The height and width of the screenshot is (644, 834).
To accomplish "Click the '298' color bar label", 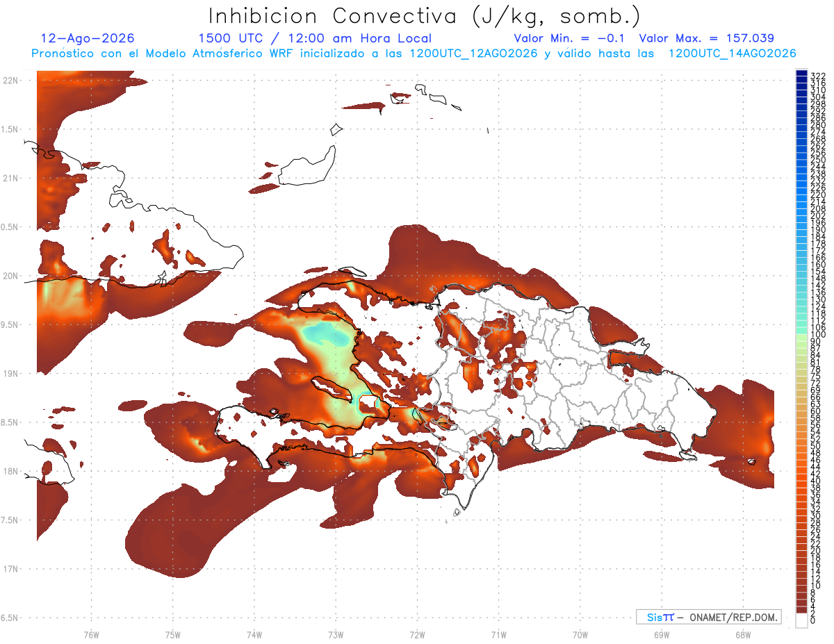I will (x=817, y=104).
